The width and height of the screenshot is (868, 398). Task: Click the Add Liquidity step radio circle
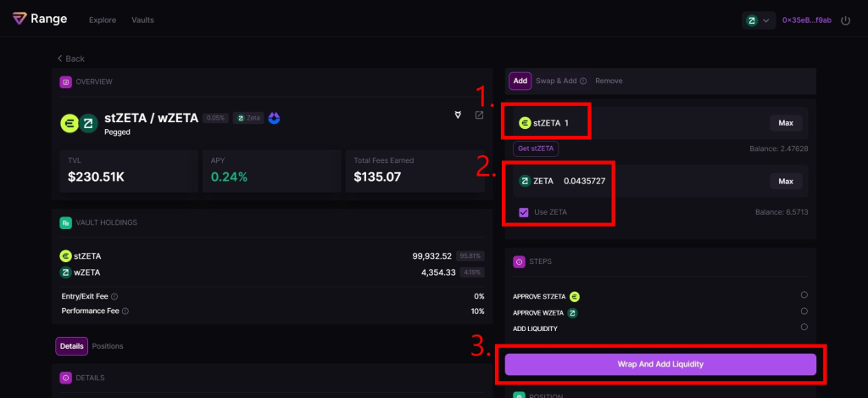tap(804, 327)
